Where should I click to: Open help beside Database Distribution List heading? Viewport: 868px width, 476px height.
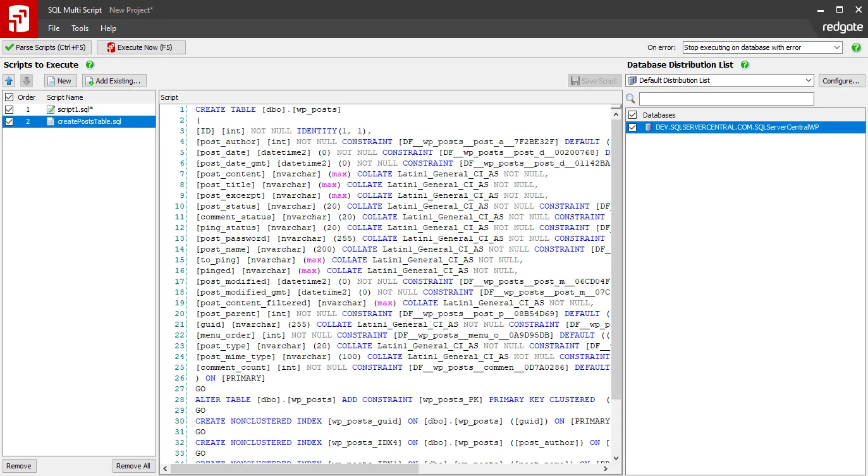744,64
